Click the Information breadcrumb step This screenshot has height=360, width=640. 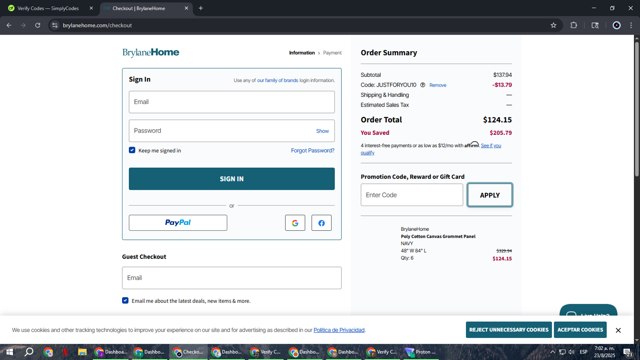tap(302, 53)
